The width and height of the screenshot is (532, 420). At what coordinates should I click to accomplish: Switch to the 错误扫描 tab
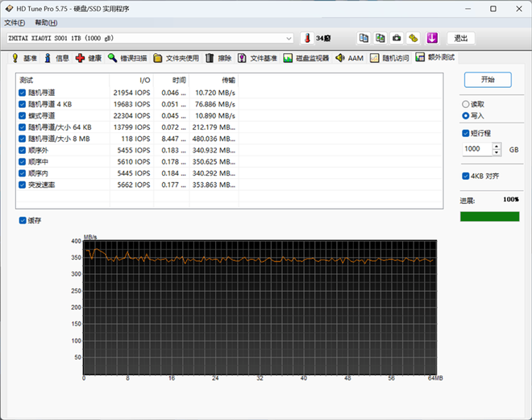(127, 58)
